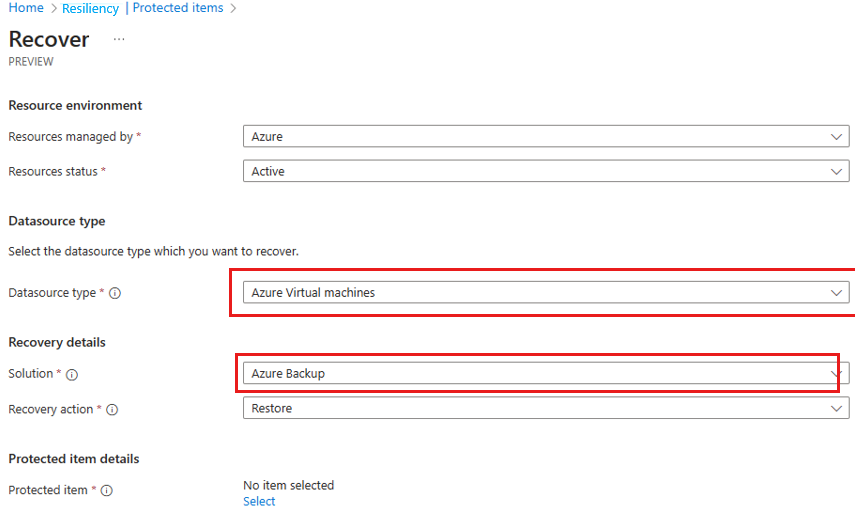
Task: Click the 'Solution' field label
Action: click(x=31, y=374)
